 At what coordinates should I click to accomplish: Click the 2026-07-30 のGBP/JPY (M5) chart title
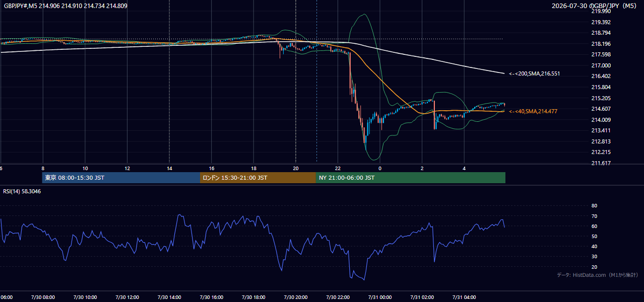[595, 6]
